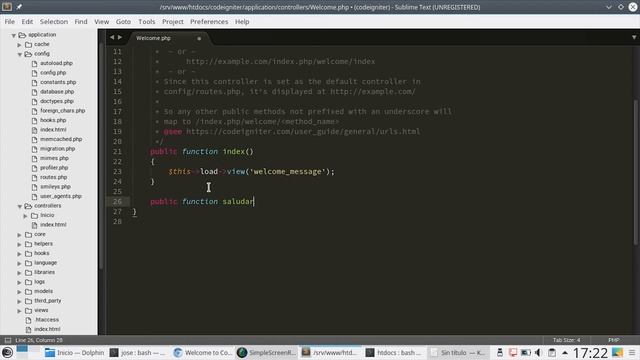This screenshot has height=360, width=640.
Task: Expand the helpers folder
Action: click(x=20, y=244)
